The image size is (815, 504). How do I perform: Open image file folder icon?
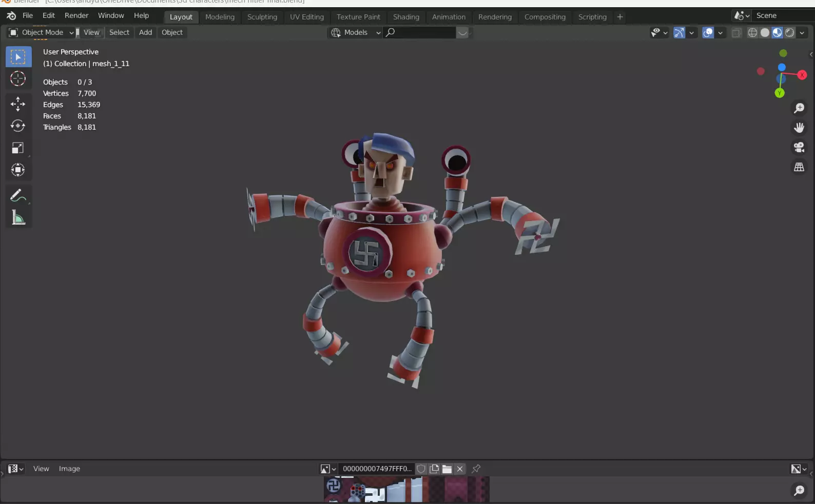click(x=447, y=469)
